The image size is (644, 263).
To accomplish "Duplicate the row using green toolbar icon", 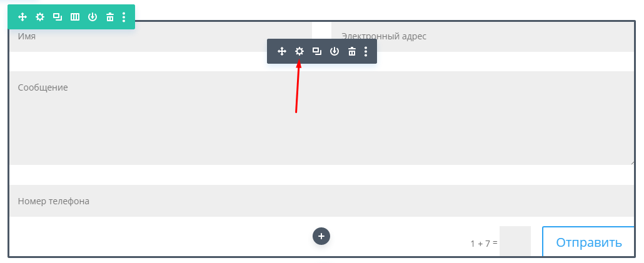I will (57, 17).
